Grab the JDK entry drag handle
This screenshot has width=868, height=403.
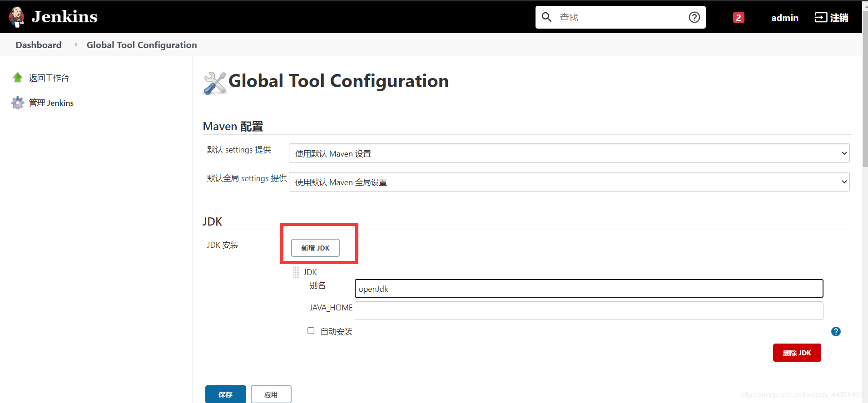tap(296, 272)
